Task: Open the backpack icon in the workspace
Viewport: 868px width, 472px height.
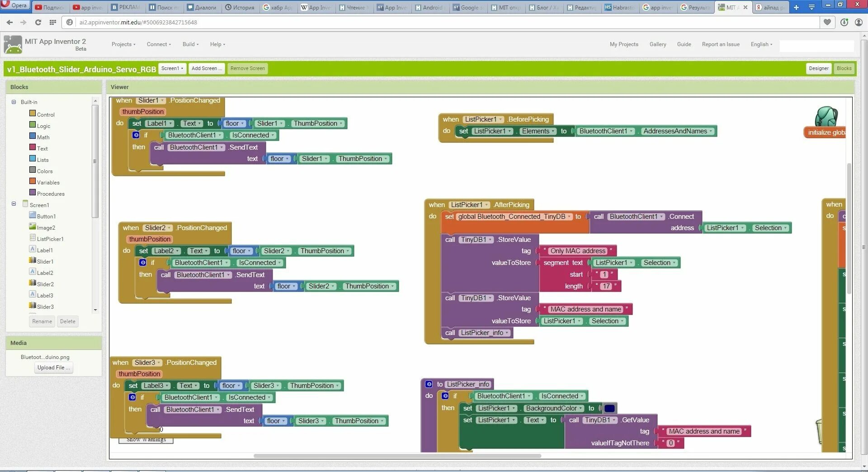Action: click(x=826, y=117)
